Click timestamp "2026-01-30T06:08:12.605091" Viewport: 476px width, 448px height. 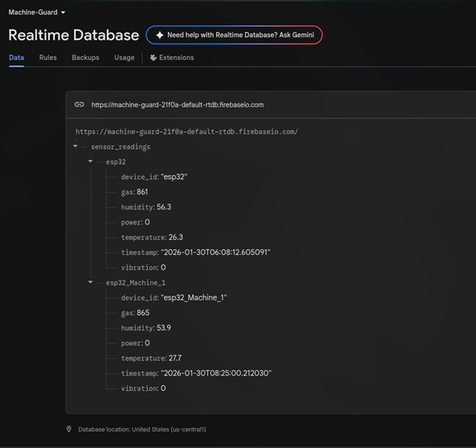[215, 252]
